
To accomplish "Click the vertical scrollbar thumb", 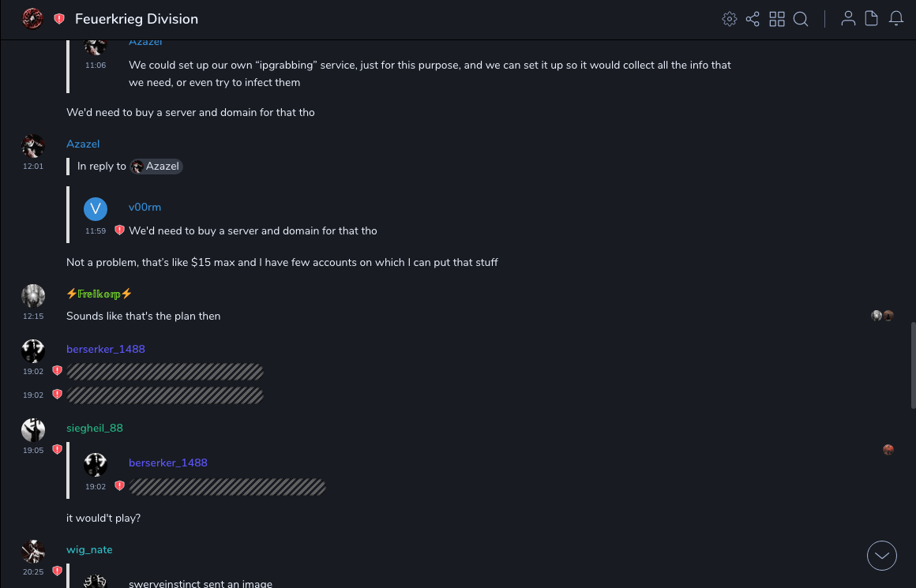I will (x=913, y=365).
